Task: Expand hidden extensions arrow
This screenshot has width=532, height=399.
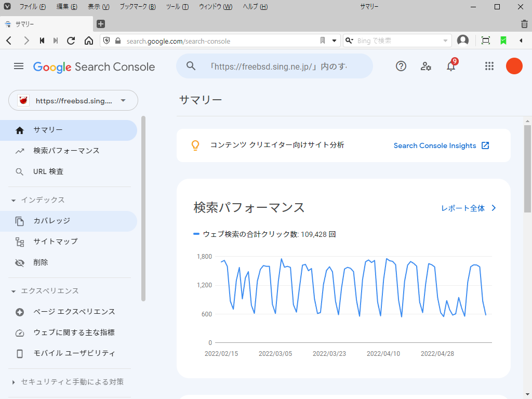Action: click(521, 41)
